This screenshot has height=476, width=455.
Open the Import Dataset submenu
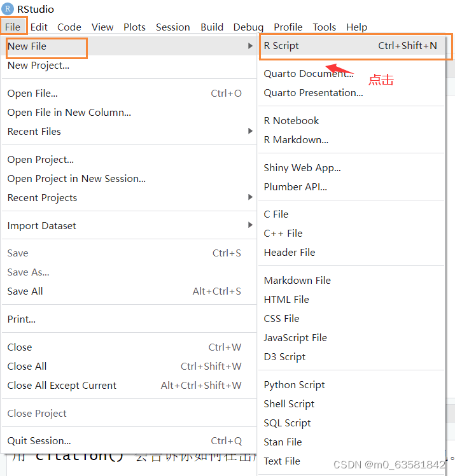pyautogui.click(x=129, y=225)
